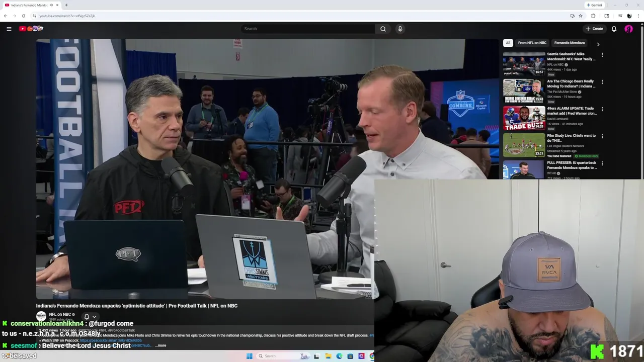644x362 pixels.
Task: Reload the page
Action: [x=24, y=16]
